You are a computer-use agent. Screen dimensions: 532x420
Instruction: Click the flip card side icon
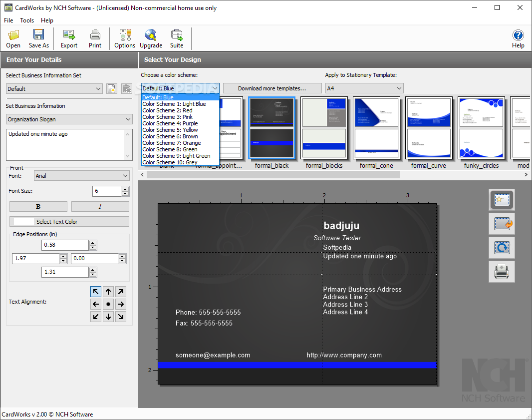[x=502, y=224]
